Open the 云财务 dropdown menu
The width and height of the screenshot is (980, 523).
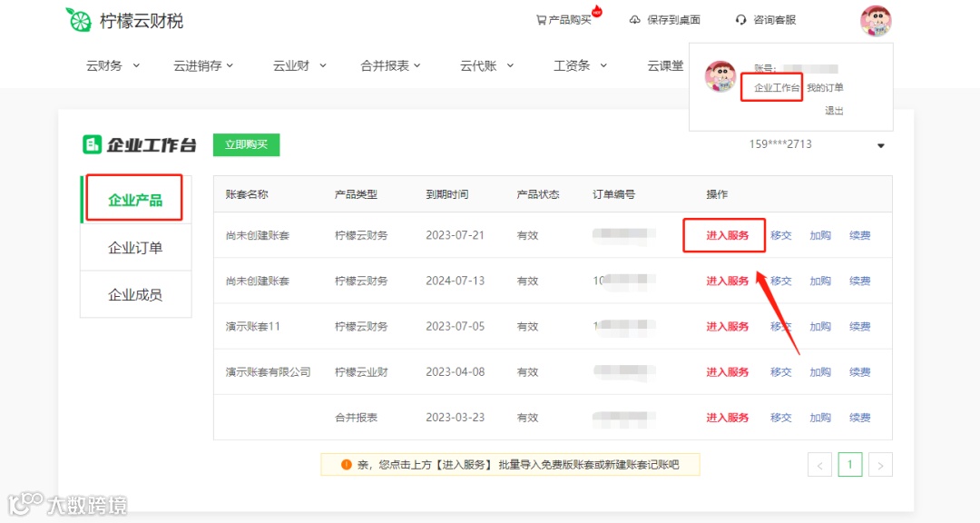pyautogui.click(x=113, y=65)
